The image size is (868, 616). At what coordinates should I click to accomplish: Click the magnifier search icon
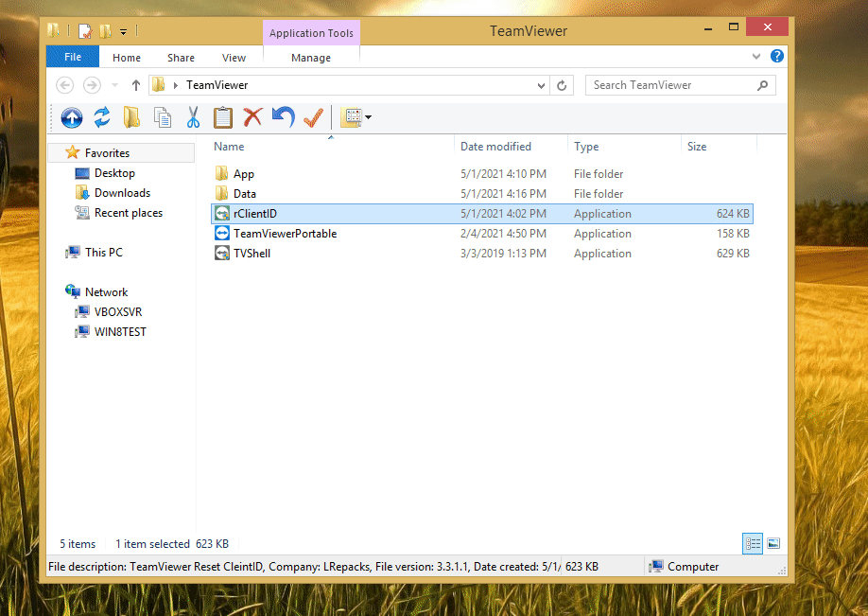pyautogui.click(x=762, y=85)
